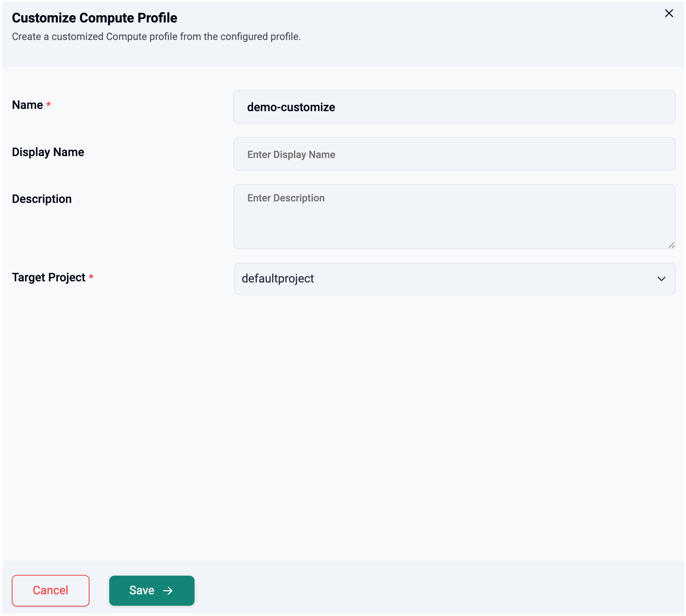Click the Customize Compute Profile heading
Viewport: 686px width, 616px height.
[94, 18]
